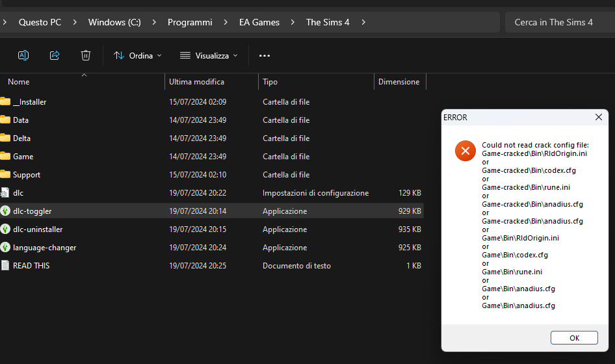
Task: Select the READ THIS text document icon
Action: click(x=5, y=266)
